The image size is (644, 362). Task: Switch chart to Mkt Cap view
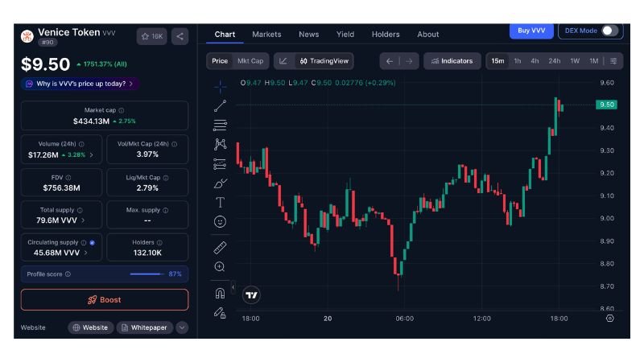(250, 61)
